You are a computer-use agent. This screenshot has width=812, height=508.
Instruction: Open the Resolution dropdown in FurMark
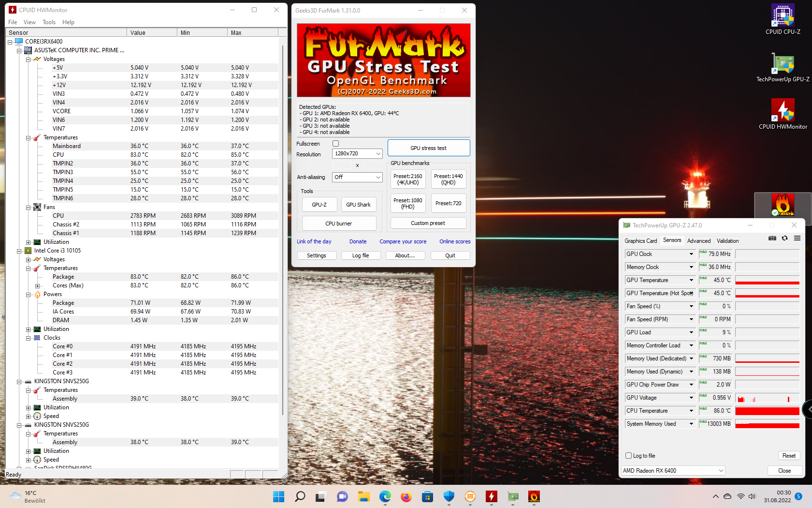coord(357,153)
